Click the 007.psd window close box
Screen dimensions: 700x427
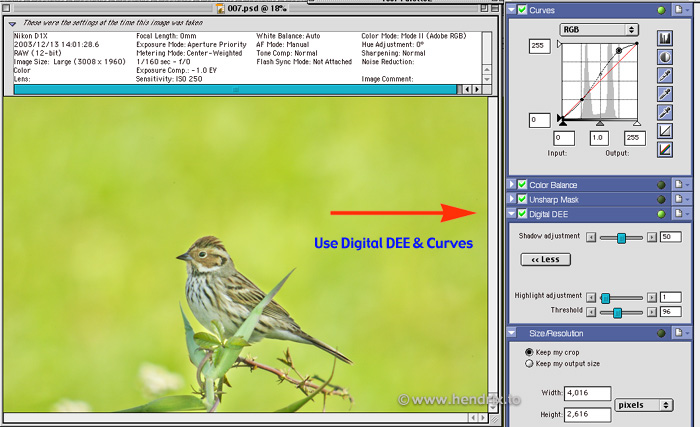pos(6,8)
